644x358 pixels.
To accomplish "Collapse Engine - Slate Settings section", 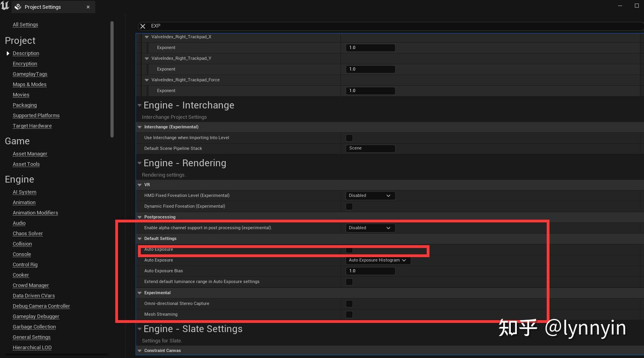I will (140, 329).
